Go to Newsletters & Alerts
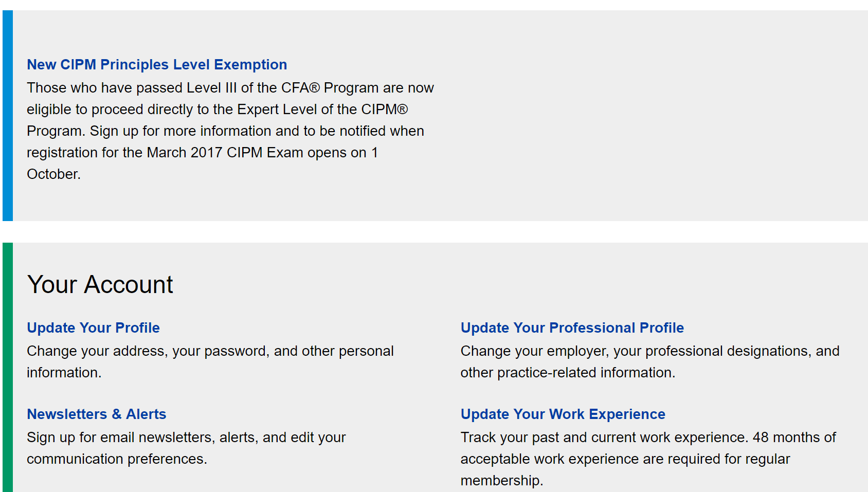Image resolution: width=868 pixels, height=492 pixels. pyautogui.click(x=96, y=414)
